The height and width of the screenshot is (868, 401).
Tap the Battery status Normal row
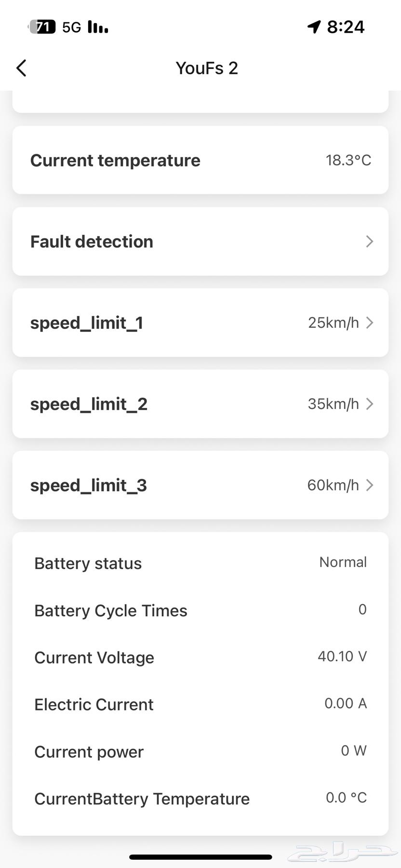coord(200,563)
